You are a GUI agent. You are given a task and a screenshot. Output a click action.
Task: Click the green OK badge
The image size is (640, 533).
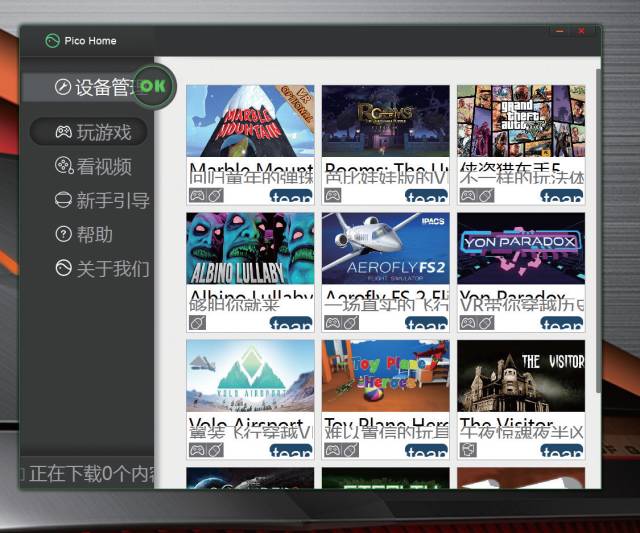(x=154, y=87)
